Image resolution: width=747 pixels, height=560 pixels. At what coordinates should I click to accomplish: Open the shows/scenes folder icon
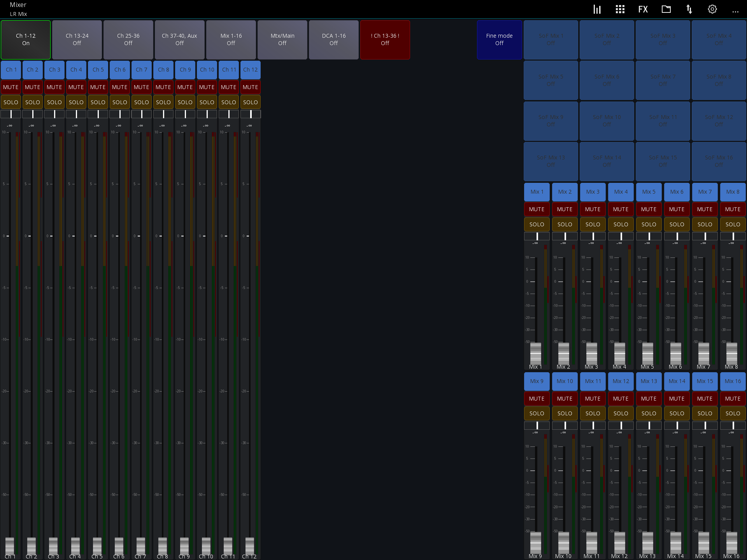(666, 9)
